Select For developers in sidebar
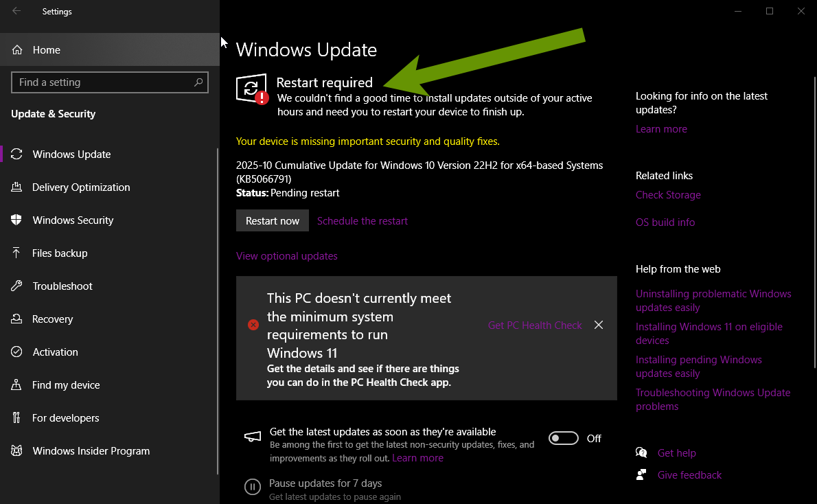The image size is (817, 504). [65, 418]
